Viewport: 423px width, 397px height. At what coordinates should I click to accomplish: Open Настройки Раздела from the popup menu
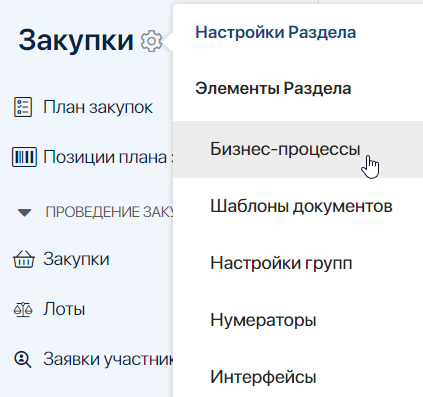pos(276,32)
